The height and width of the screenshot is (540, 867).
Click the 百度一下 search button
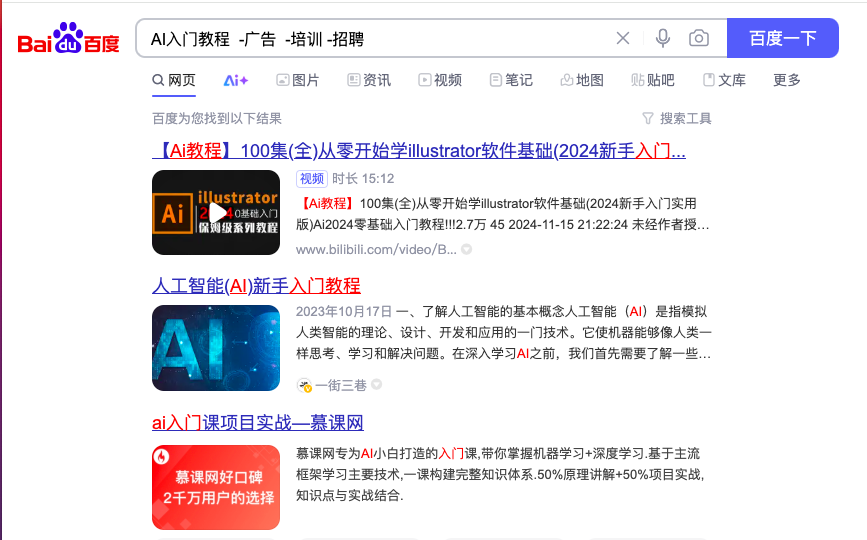(782, 38)
